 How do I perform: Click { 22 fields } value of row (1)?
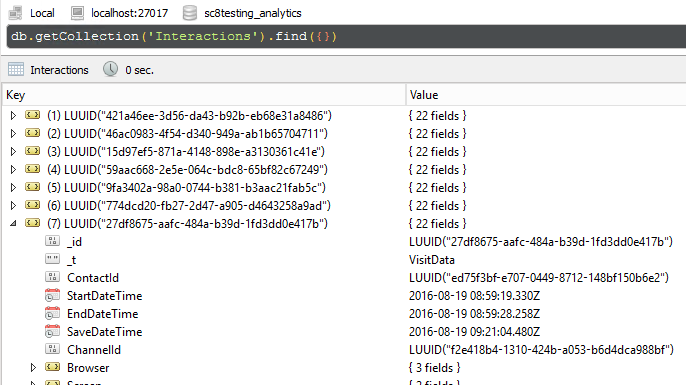[438, 116]
